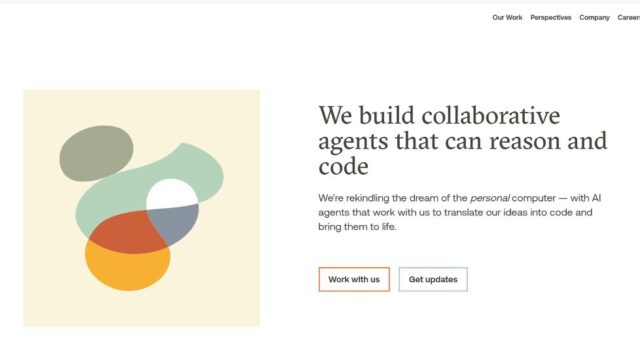Select the white semicircle in the artwork

tap(171, 193)
